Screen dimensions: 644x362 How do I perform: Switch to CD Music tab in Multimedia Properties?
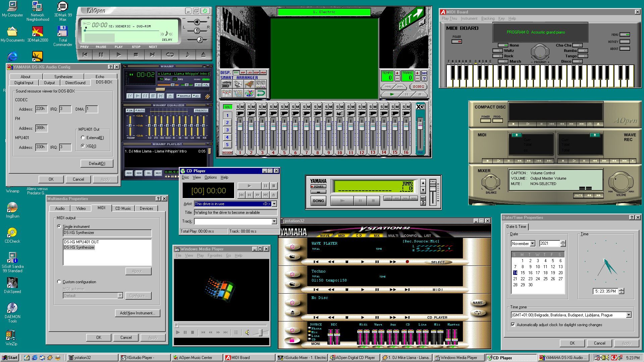point(123,208)
